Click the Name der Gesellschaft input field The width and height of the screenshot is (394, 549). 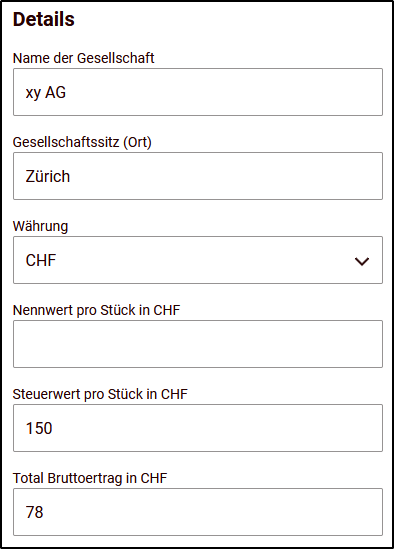[x=198, y=92]
